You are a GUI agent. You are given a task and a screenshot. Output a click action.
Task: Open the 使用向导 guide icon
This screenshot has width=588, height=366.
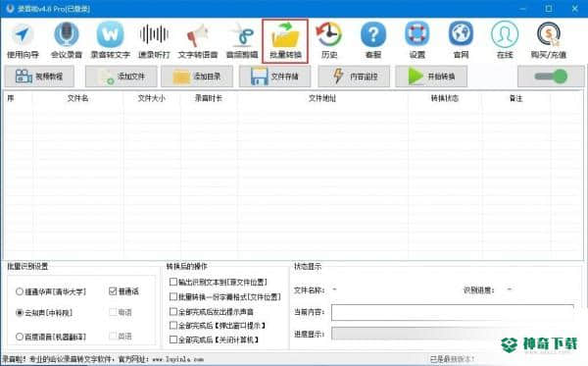[x=23, y=41]
